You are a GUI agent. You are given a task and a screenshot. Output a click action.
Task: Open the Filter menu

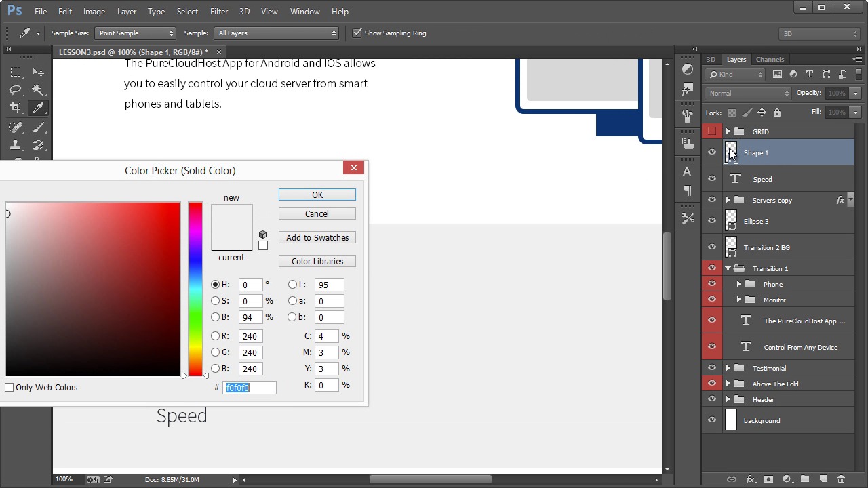[219, 12]
